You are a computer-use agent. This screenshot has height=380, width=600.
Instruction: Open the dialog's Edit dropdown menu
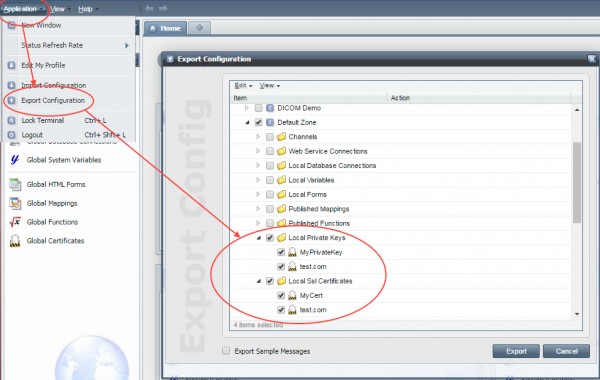[x=243, y=85]
